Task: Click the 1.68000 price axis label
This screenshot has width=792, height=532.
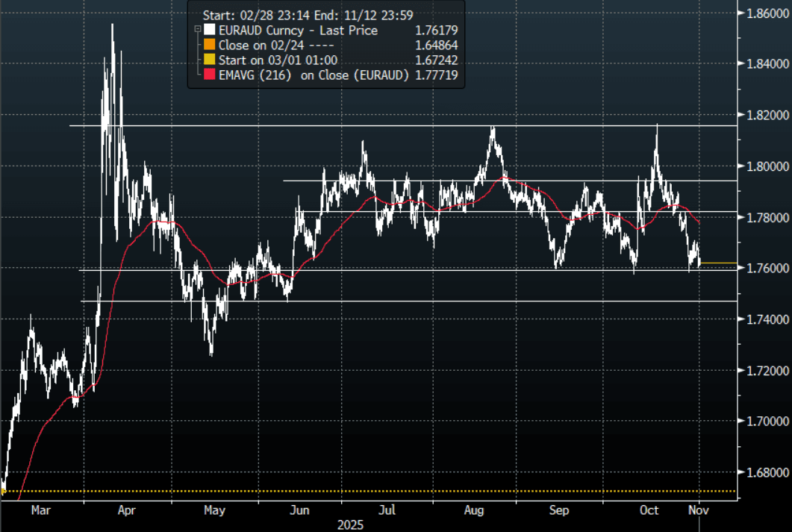Action: [766, 472]
